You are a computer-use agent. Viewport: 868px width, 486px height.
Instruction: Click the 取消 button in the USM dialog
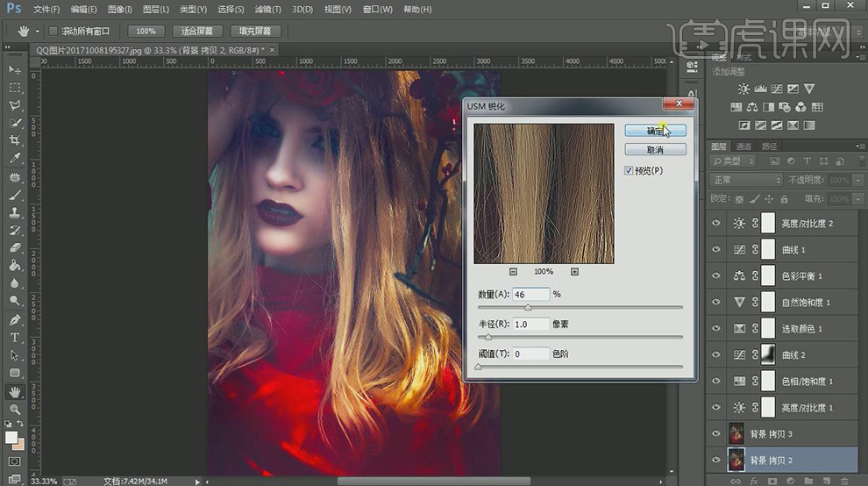click(655, 150)
